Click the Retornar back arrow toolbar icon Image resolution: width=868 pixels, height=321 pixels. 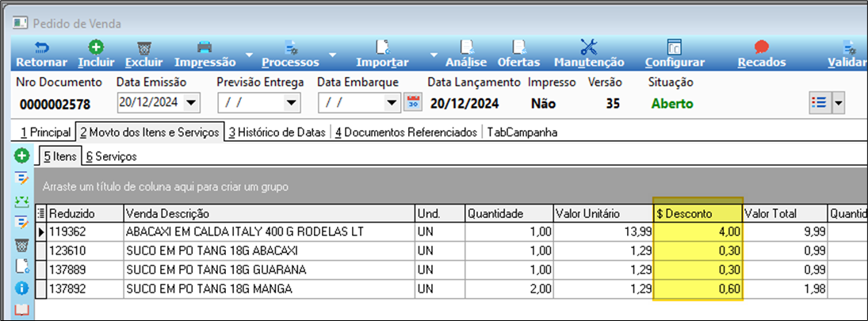[41, 48]
